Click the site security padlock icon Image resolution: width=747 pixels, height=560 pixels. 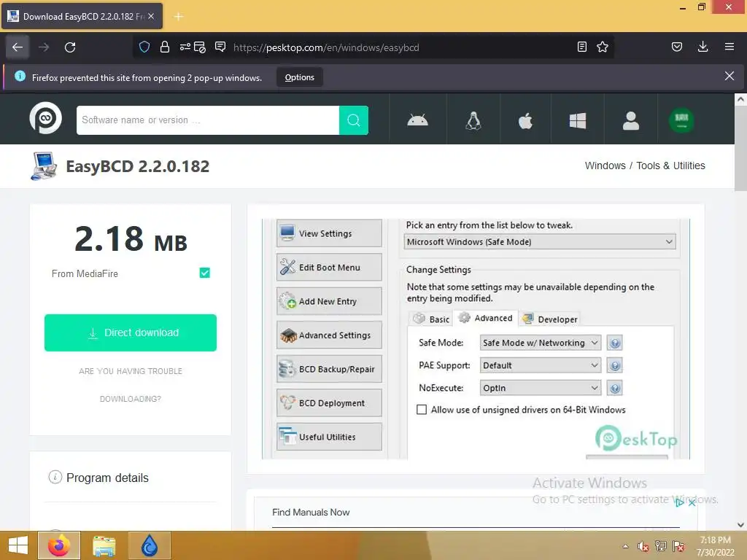[x=165, y=47]
